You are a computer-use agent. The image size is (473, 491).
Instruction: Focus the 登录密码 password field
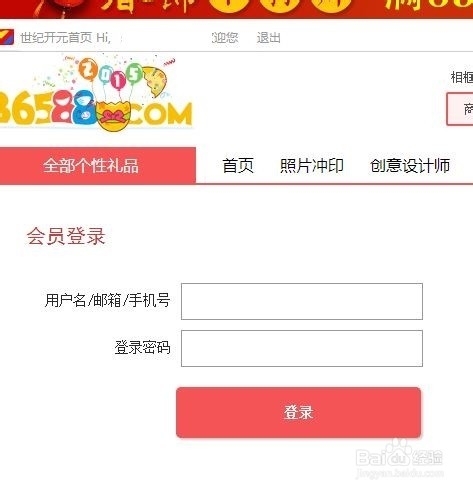(x=302, y=348)
